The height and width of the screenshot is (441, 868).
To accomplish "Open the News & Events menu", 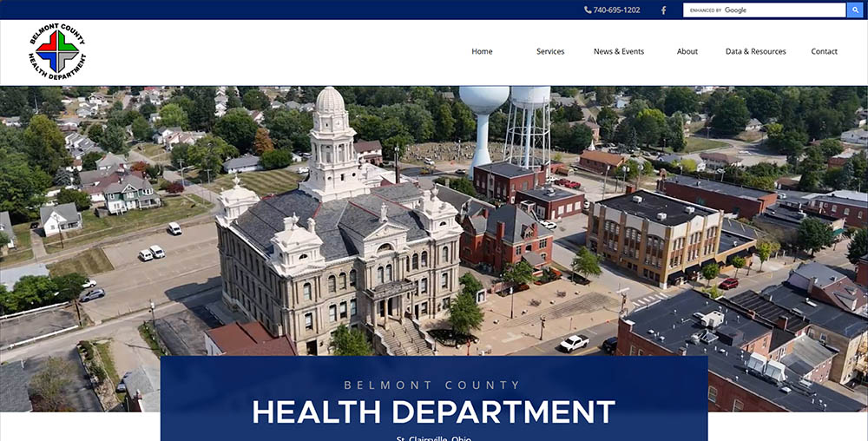I will 619,51.
